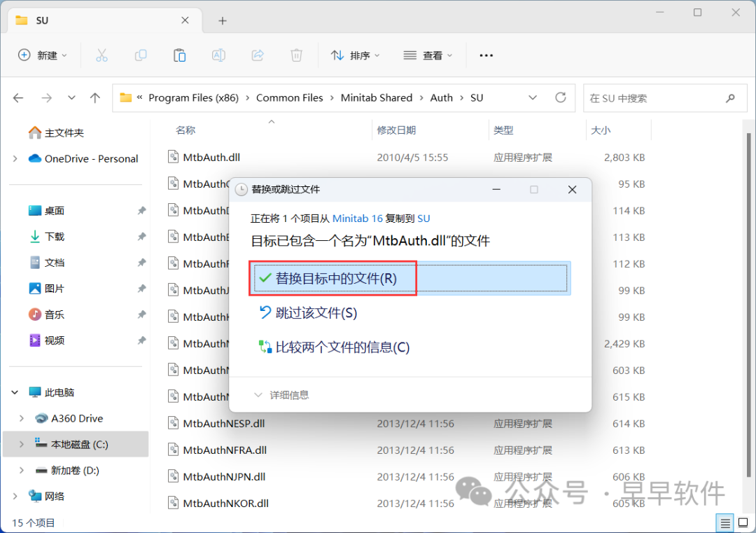Viewport: 756px width, 533px height.
Task: Switch to large thumbnails view icon
Action: [743, 522]
